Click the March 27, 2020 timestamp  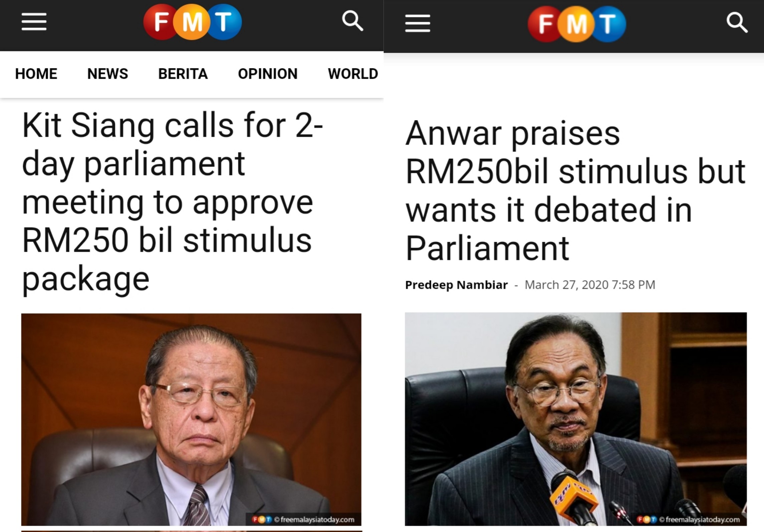point(590,285)
